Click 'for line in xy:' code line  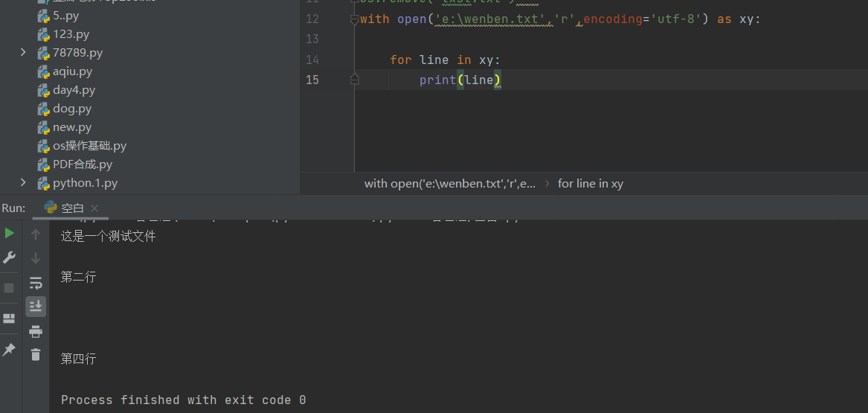[445, 60]
